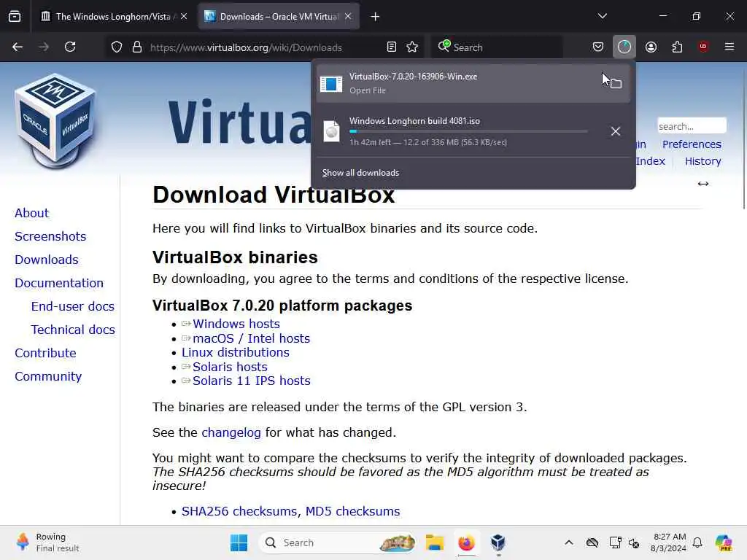Click the page vertical scrollbar

[743, 138]
